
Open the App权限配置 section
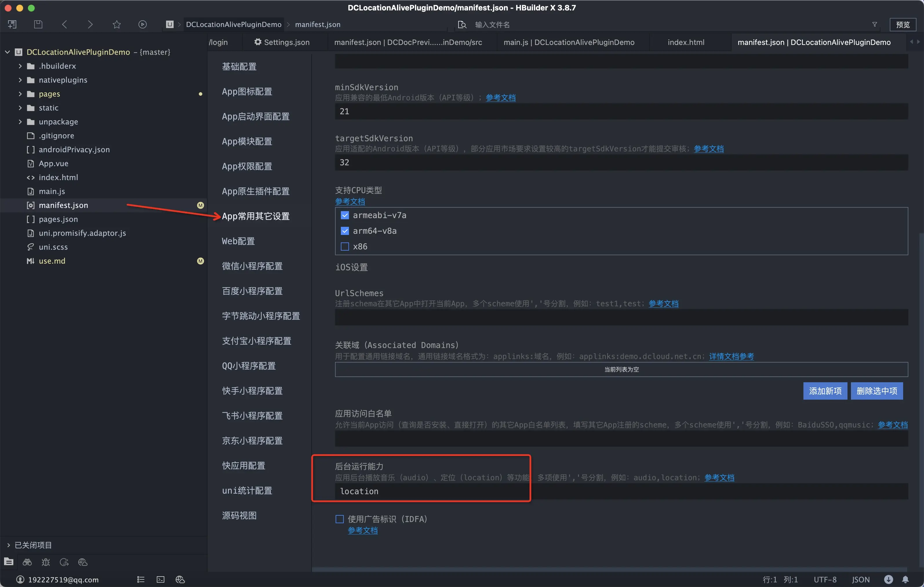247,166
